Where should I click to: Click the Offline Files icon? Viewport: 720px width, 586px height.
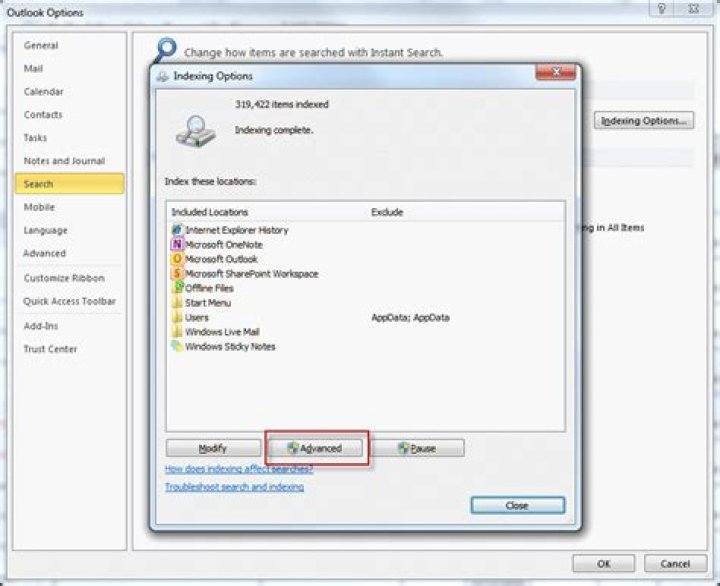(177, 288)
